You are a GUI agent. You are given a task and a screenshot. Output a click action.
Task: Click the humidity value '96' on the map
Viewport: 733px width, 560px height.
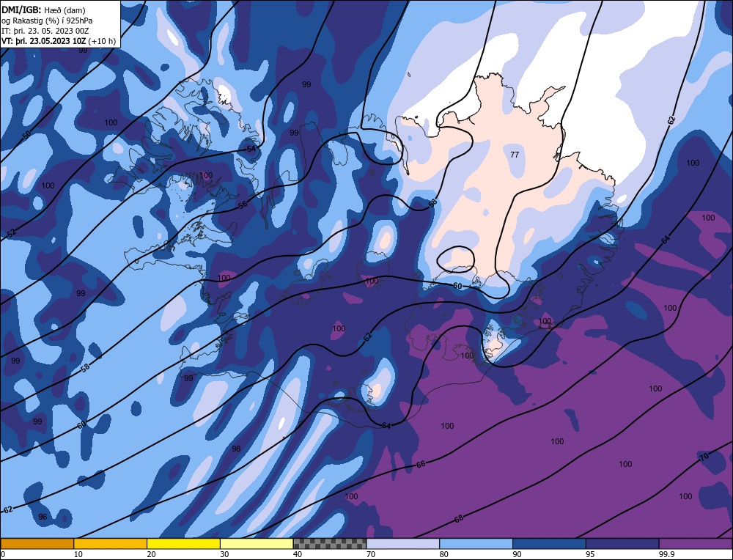pos(43,517)
